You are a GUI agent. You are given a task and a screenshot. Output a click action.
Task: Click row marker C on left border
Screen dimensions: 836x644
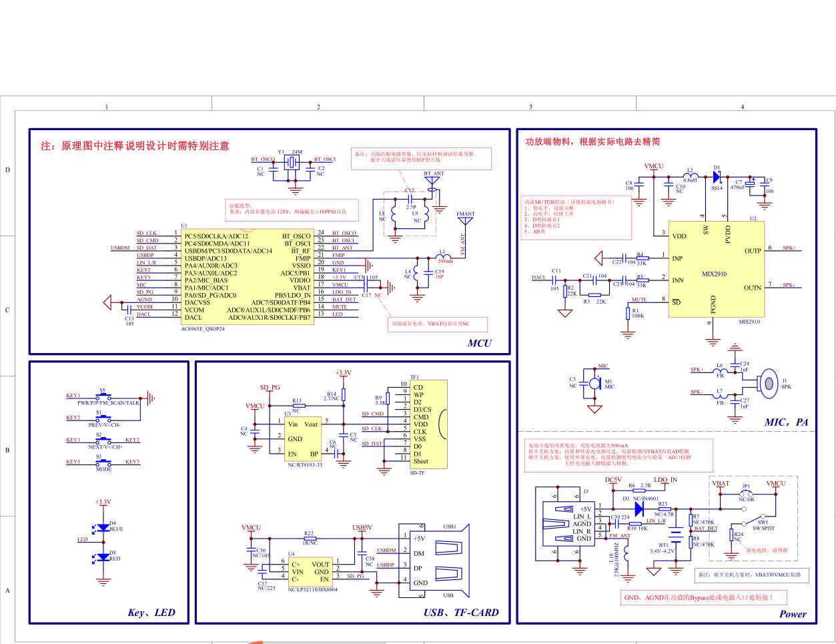[7, 310]
